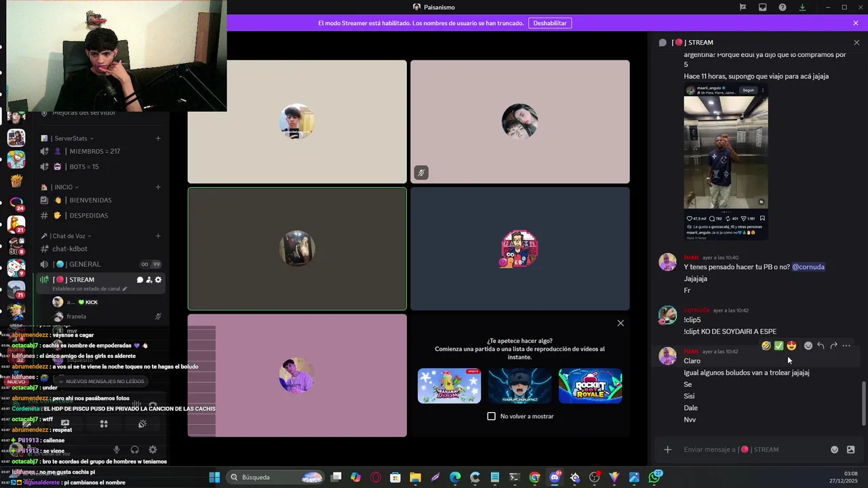This screenshot has height=488, width=868.
Task: Open the server with the 71 badge
Action: click(x=16, y=289)
